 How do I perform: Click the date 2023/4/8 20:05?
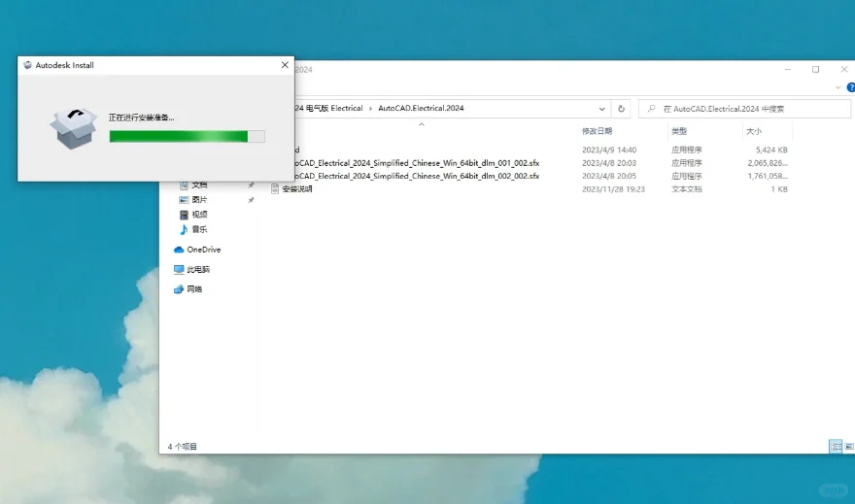(609, 176)
